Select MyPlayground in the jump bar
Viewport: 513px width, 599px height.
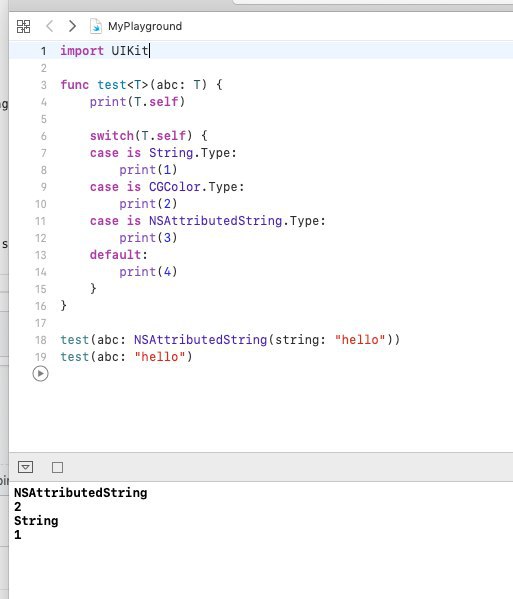pos(145,26)
